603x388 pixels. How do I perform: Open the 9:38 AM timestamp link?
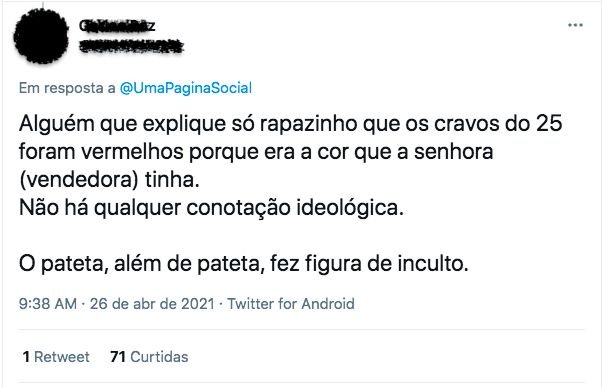[x=48, y=304]
